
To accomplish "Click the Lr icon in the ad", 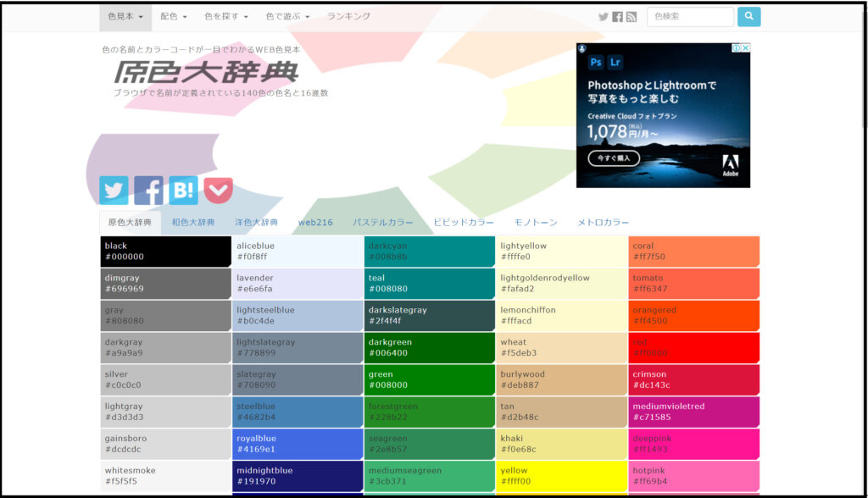I will [x=615, y=62].
